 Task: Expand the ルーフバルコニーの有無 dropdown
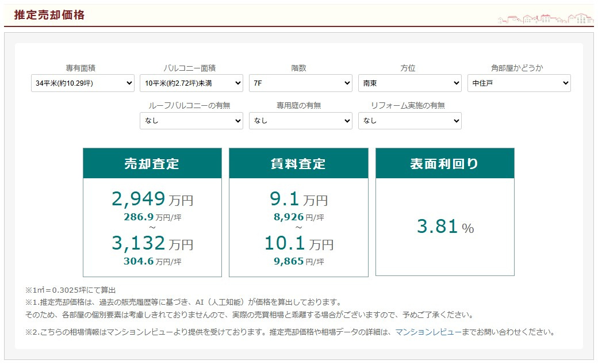[x=191, y=121]
